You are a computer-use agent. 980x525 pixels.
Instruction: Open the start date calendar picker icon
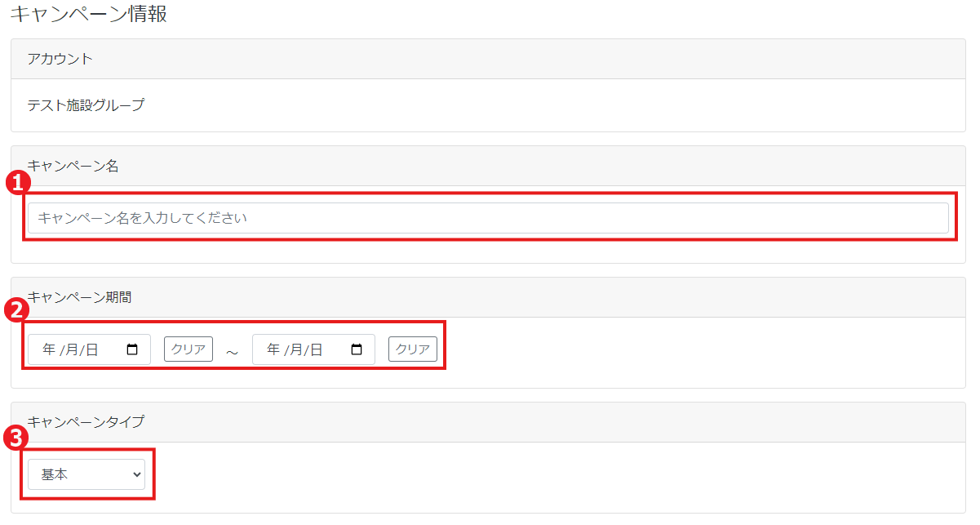pyautogui.click(x=132, y=349)
